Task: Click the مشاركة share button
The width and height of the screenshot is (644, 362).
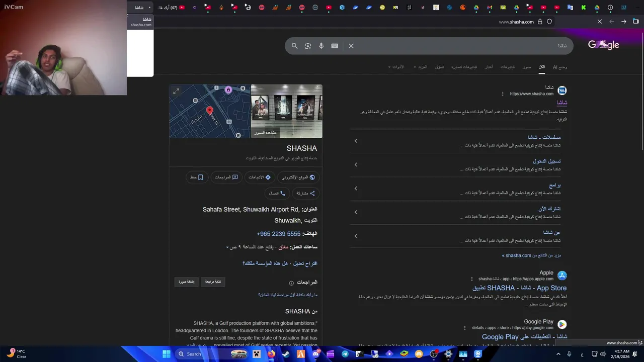Action: (305, 193)
